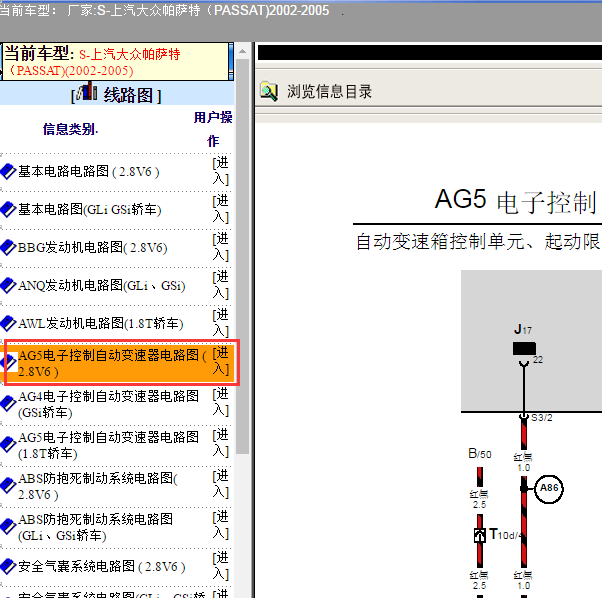Select AG4电子控制自动变速器电路图 (GSi轿车) text
The height and width of the screenshot is (598, 602).
coord(108,404)
